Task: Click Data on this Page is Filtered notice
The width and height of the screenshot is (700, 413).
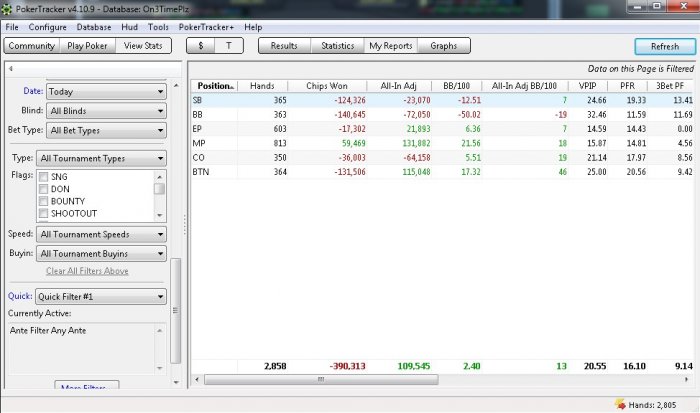Action: point(641,69)
